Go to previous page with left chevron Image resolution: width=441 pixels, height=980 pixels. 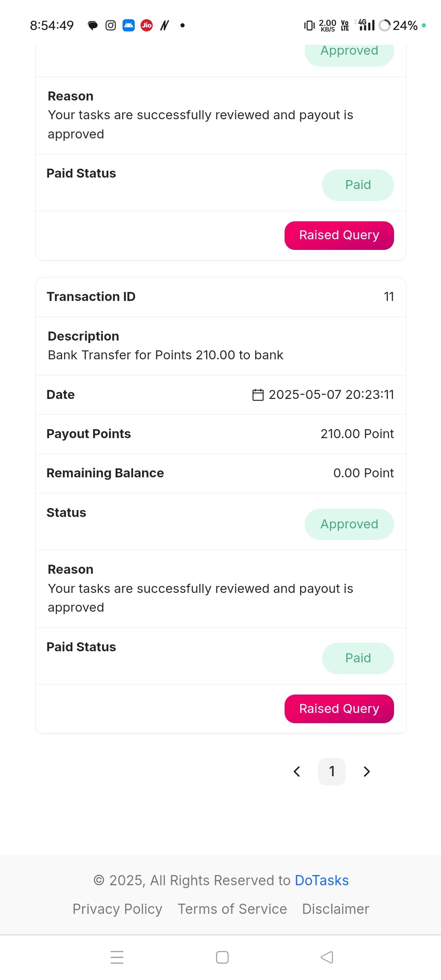pos(297,771)
